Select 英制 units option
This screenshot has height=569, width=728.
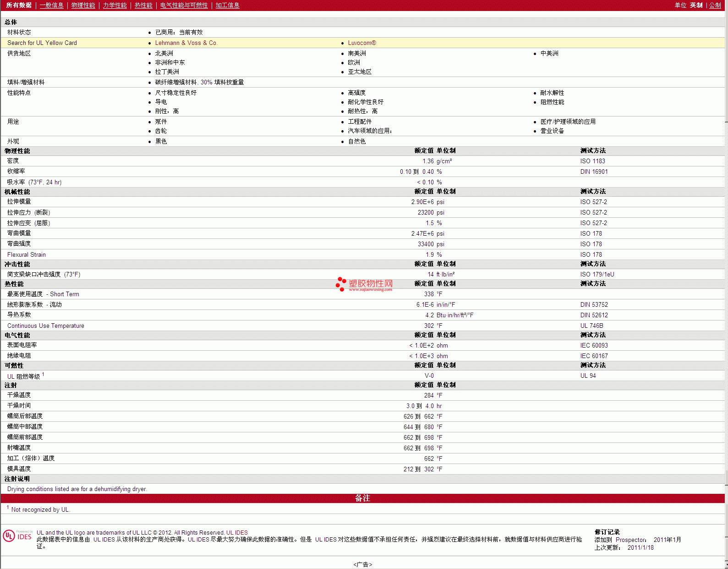696,6
